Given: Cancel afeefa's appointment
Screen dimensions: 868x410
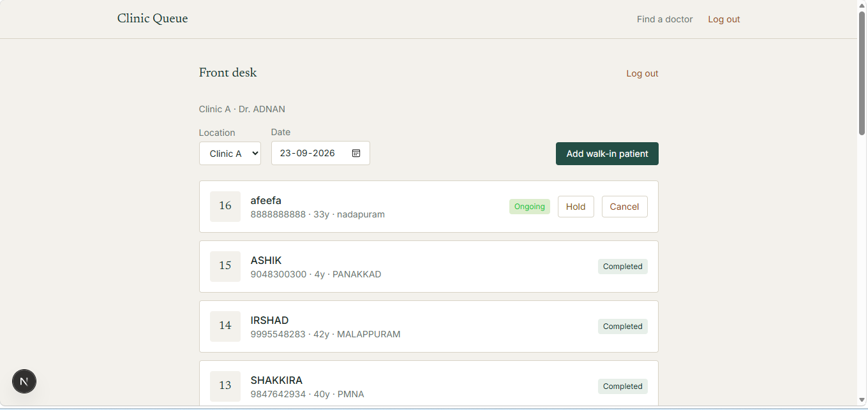Looking at the screenshot, I should 624,207.
